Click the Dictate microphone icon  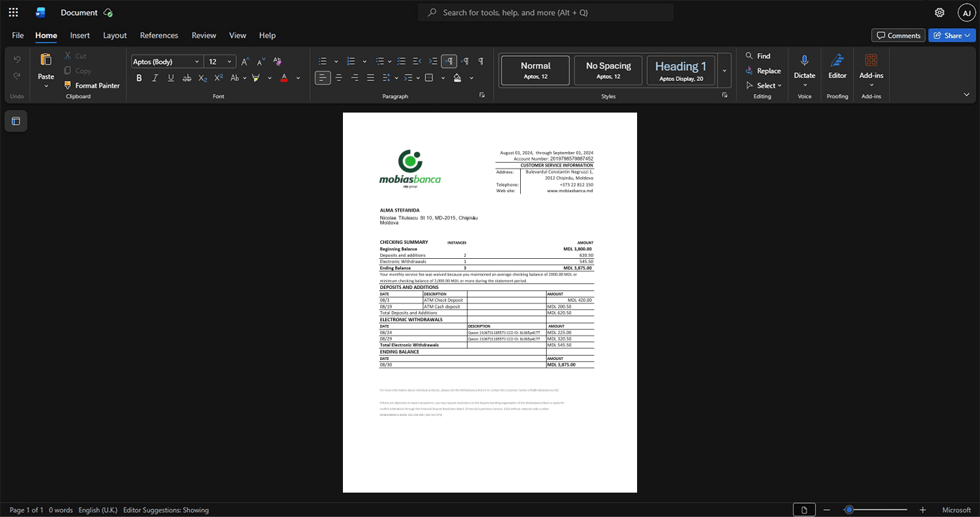tap(804, 60)
